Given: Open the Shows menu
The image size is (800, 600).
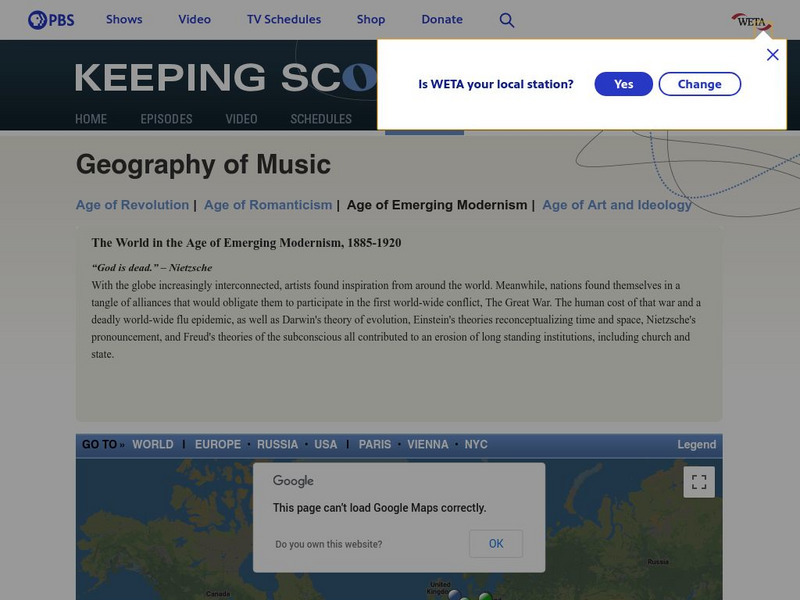Looking at the screenshot, I should point(124,20).
